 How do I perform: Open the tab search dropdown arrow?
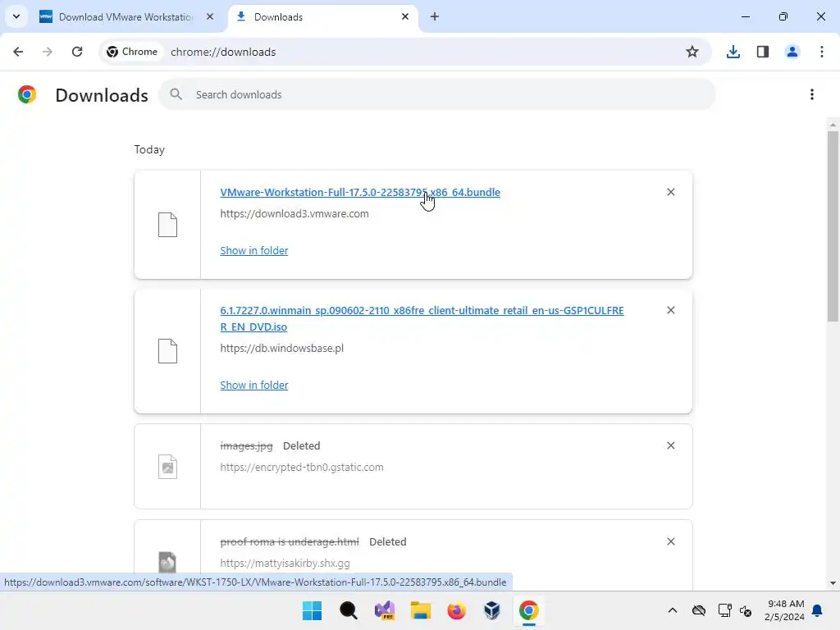[x=16, y=16]
